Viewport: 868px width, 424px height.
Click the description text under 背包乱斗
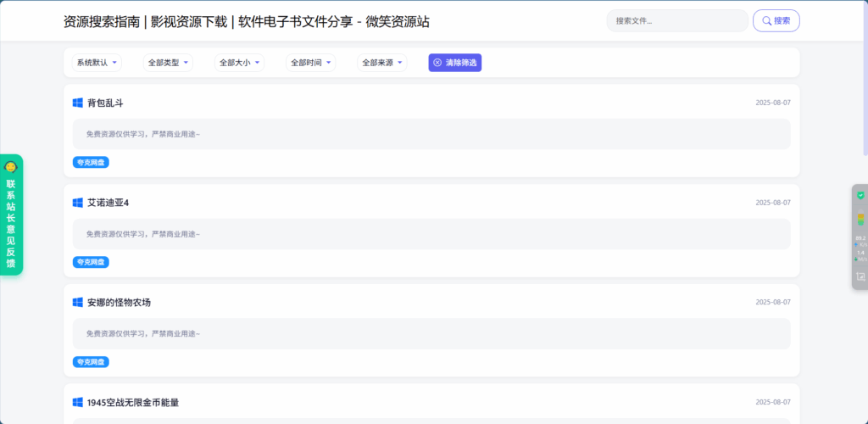coord(142,135)
